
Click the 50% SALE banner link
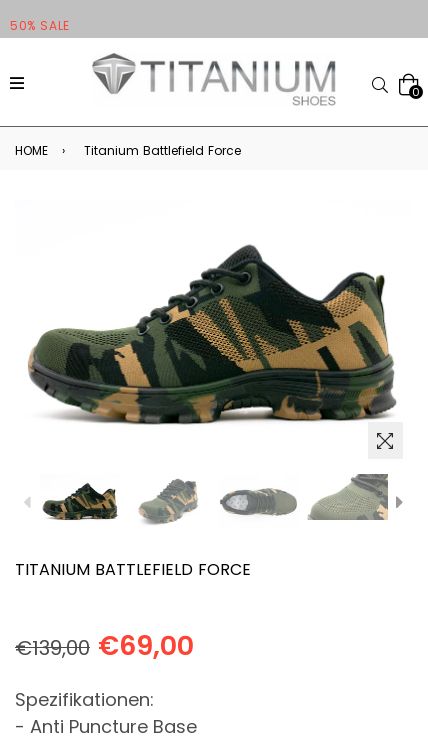click(40, 26)
